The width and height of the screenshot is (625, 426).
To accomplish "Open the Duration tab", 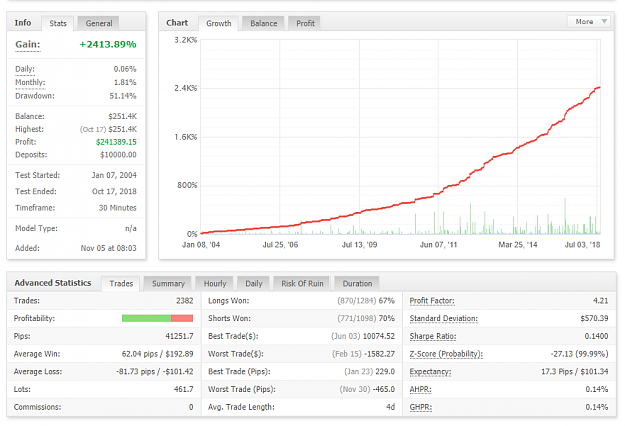I will point(357,284).
